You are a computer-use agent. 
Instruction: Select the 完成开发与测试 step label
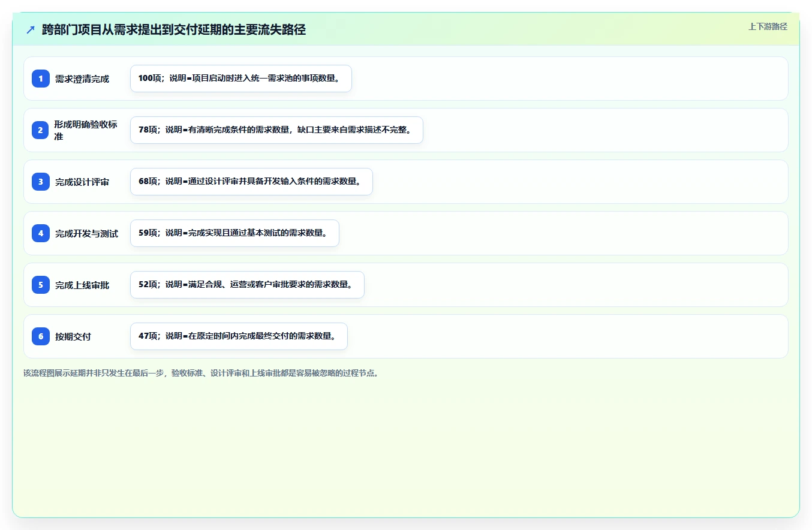click(x=86, y=233)
